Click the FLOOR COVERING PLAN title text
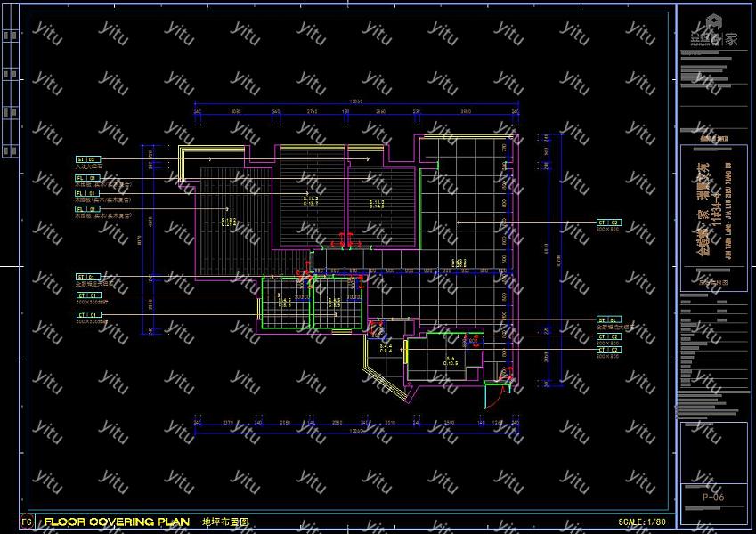756x534 pixels. point(117,522)
